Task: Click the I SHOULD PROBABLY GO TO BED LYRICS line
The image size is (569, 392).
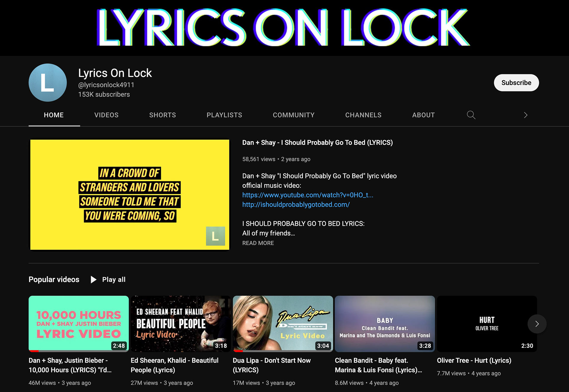Action: tap(303, 224)
